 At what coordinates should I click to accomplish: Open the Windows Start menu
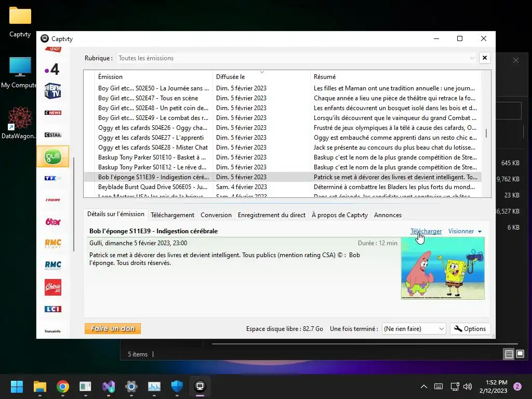[17, 387]
